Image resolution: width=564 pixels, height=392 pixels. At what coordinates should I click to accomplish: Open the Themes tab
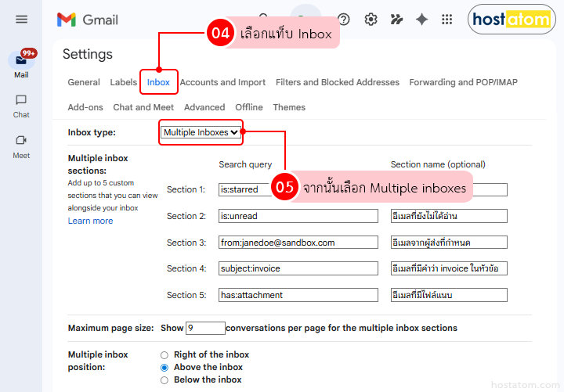(x=289, y=107)
